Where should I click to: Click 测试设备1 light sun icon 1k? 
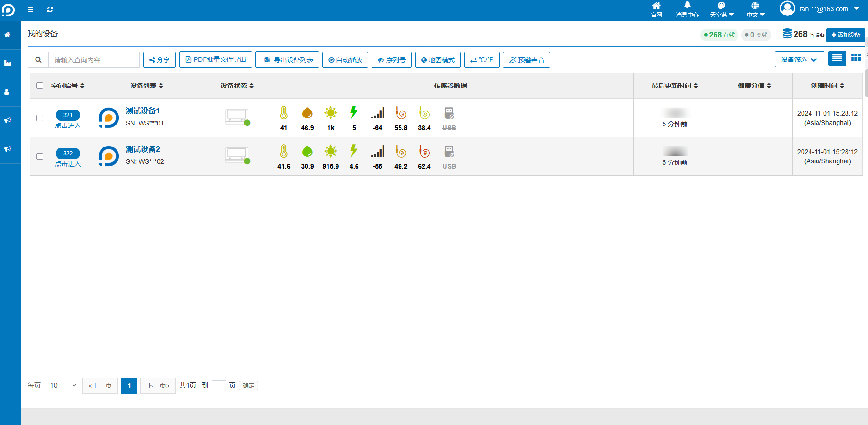[331, 113]
